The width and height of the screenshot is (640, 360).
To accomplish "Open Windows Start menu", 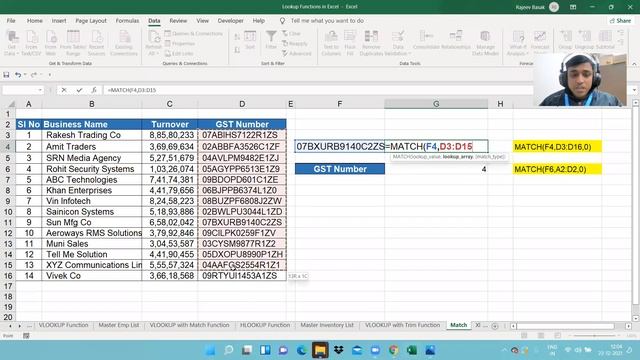I will tap(211, 350).
